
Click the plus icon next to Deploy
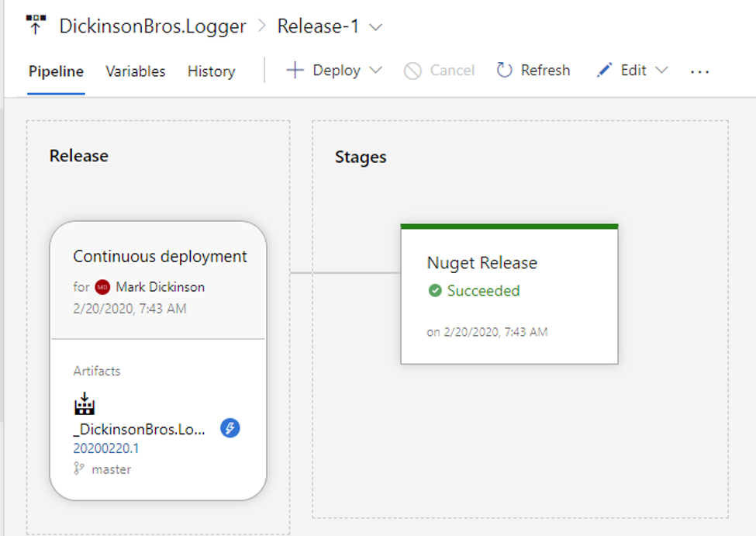click(x=295, y=71)
